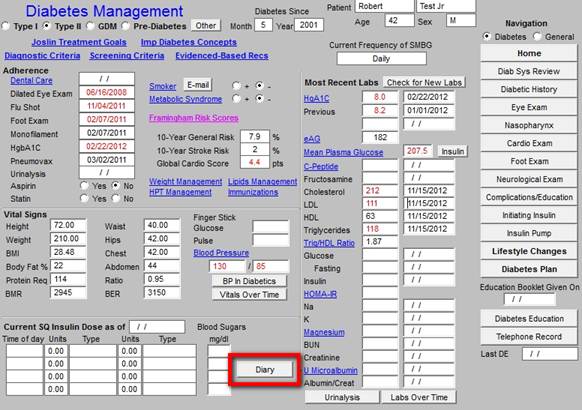This screenshot has width=582, height=410.
Task: Click the HgA1C lab link
Action: pyautogui.click(x=316, y=98)
